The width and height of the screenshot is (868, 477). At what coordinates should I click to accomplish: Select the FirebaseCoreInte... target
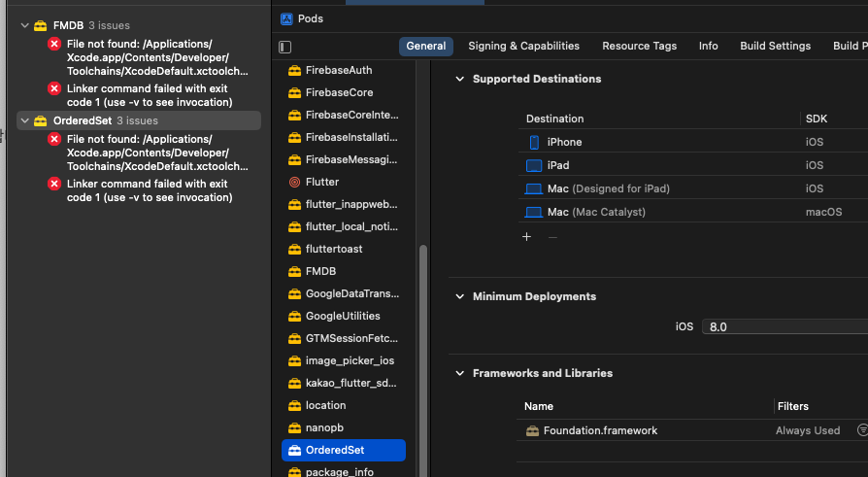pos(344,116)
